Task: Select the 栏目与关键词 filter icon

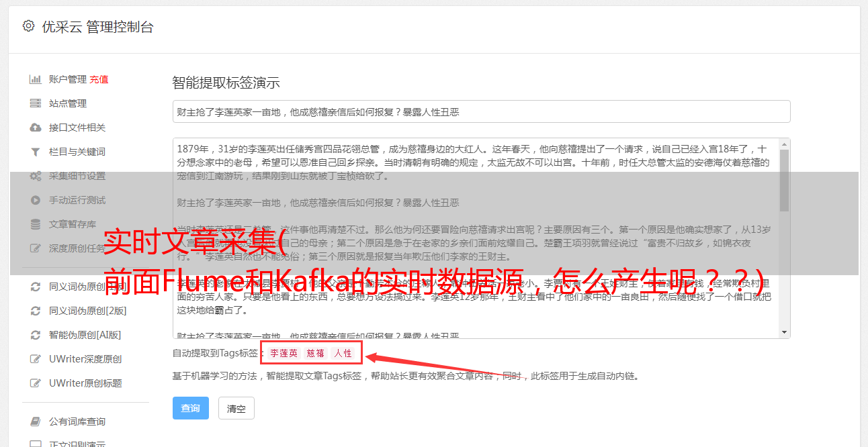Action: pyautogui.click(x=36, y=152)
